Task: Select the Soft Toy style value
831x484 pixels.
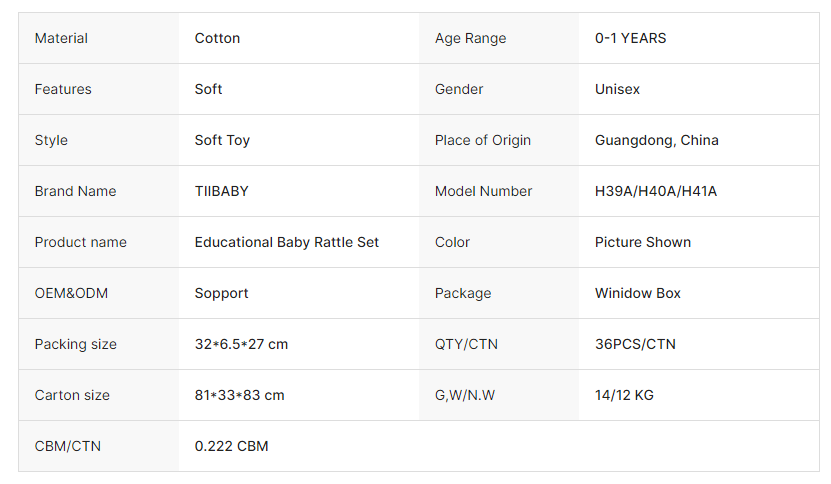Action: point(222,140)
